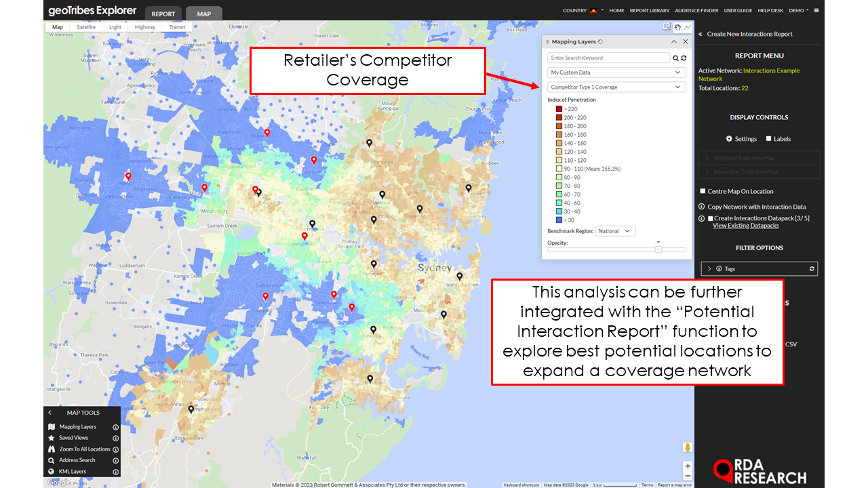Open the Help Desk link

point(770,11)
